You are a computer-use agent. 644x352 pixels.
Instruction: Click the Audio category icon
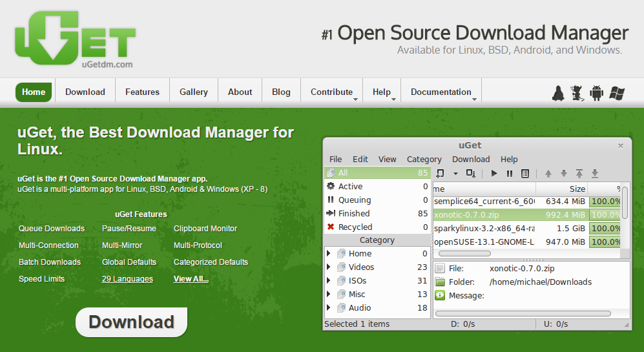point(341,307)
